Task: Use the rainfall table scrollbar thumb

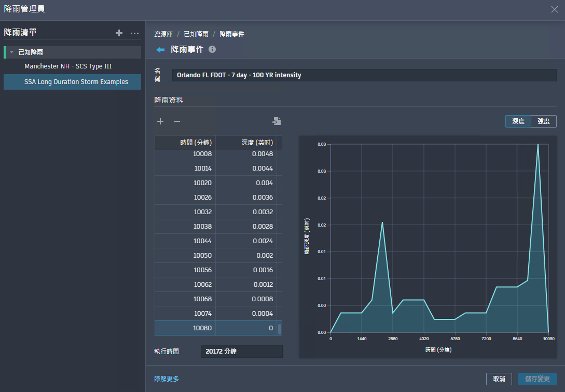Action: (279, 329)
